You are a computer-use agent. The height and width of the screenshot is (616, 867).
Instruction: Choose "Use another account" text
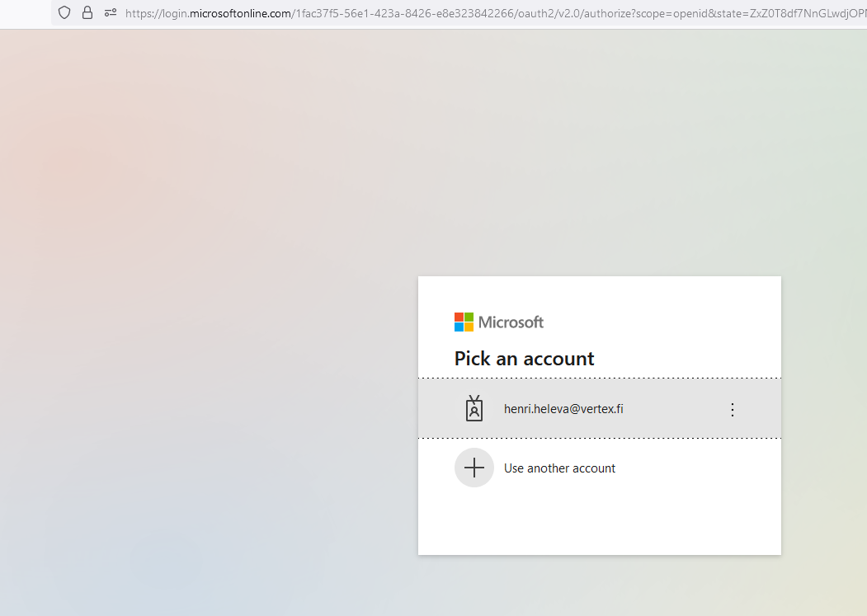point(559,468)
